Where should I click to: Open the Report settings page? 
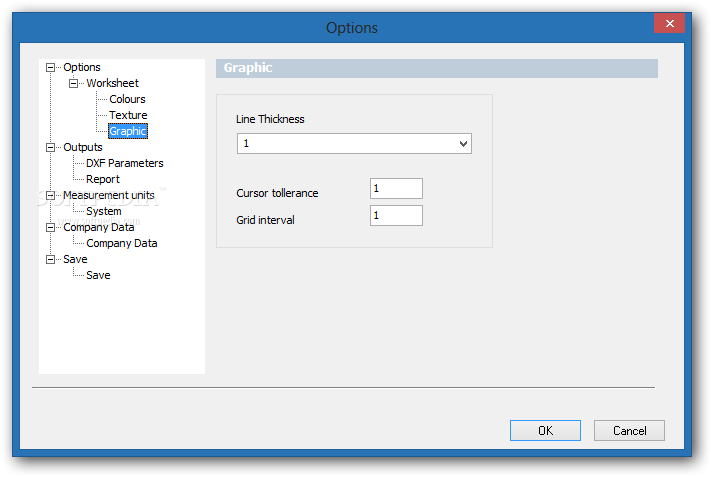click(103, 179)
